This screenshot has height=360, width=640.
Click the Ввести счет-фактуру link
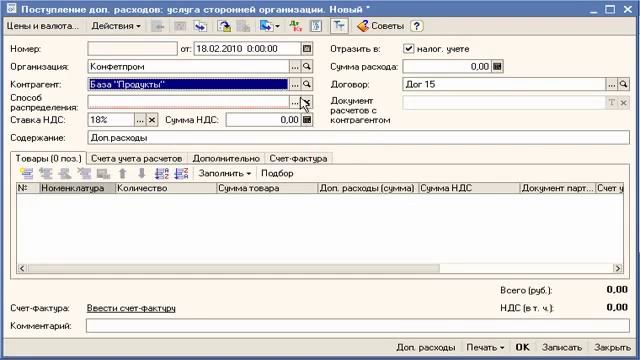point(131,308)
